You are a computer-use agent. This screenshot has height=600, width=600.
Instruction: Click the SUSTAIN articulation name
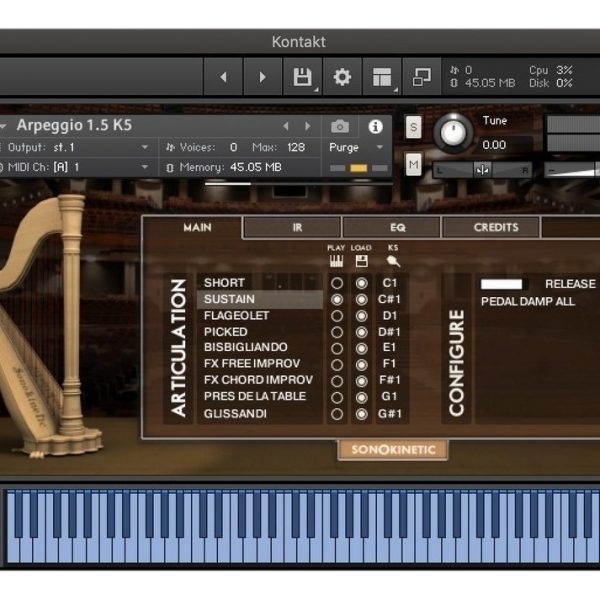(x=229, y=299)
